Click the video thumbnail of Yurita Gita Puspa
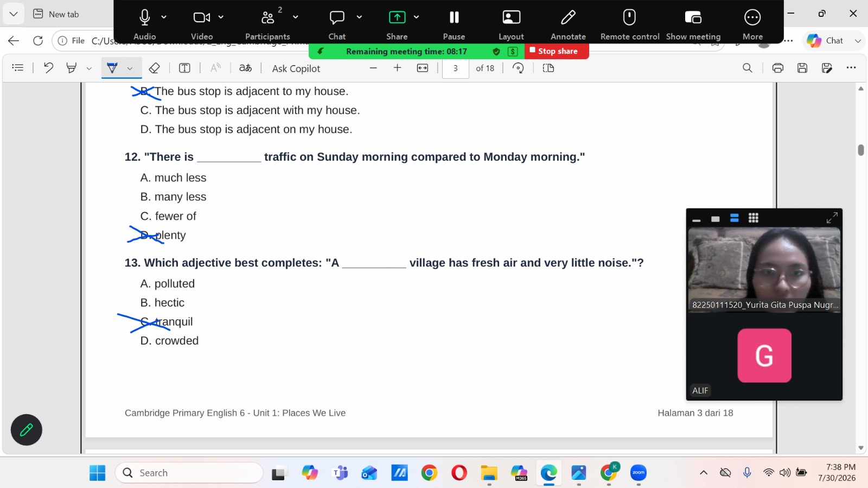Screen dimensions: 868x488 [764, 269]
